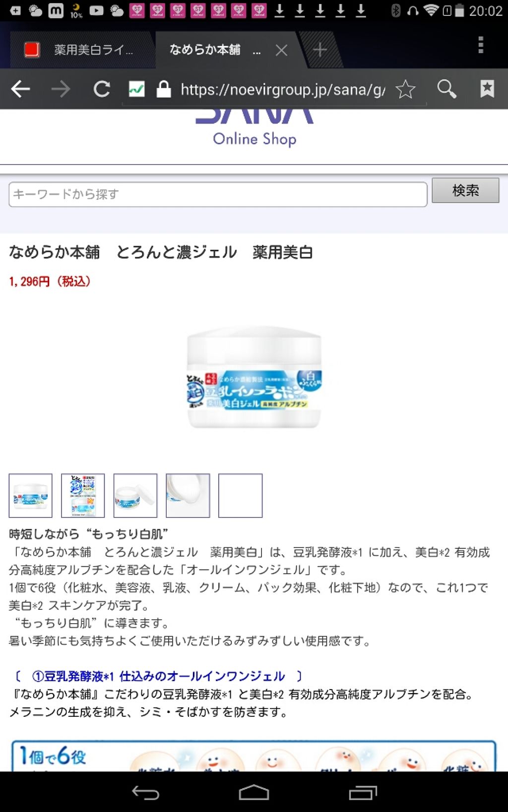The image size is (508, 812).
Task: Bookmark page with the star icon
Action: (x=405, y=89)
